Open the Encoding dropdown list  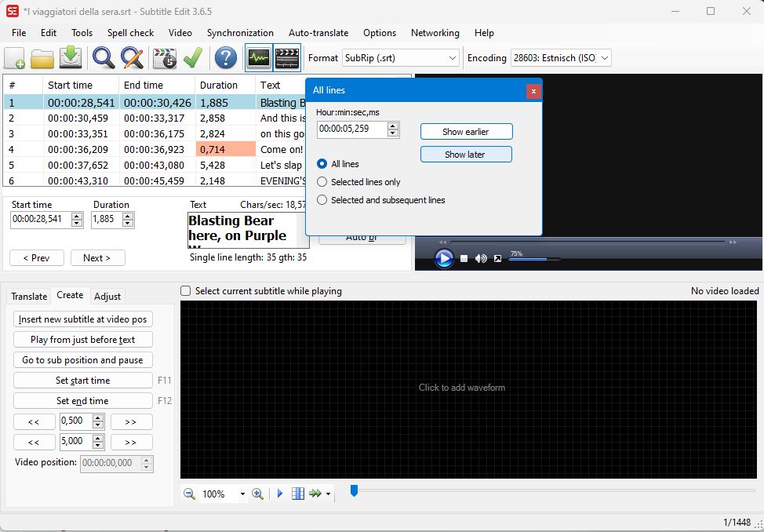(604, 58)
